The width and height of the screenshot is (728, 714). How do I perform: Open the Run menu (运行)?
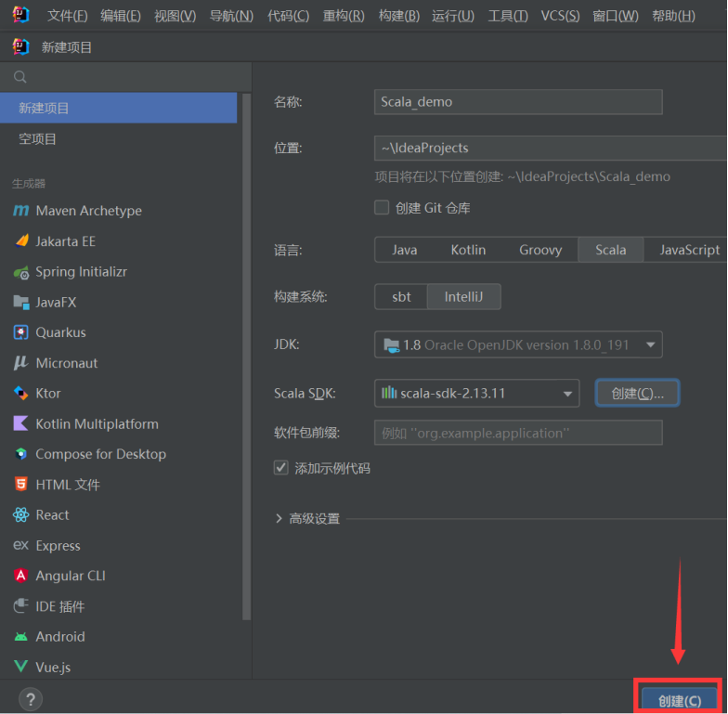point(453,17)
